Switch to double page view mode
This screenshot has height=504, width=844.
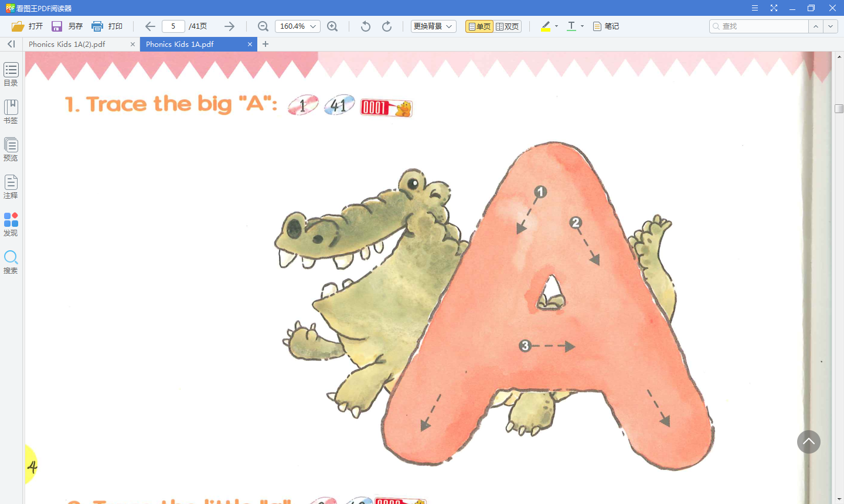tap(508, 26)
